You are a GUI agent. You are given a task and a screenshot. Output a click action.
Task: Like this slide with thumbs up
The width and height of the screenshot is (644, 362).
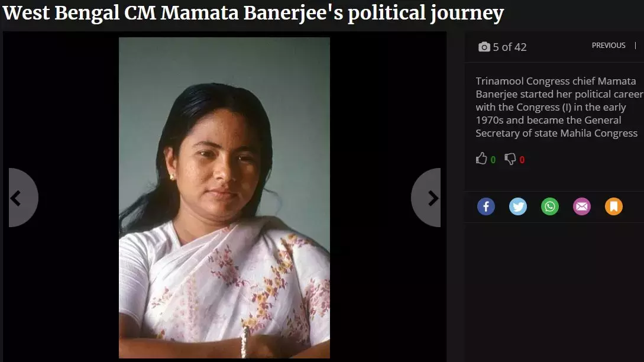(x=481, y=159)
